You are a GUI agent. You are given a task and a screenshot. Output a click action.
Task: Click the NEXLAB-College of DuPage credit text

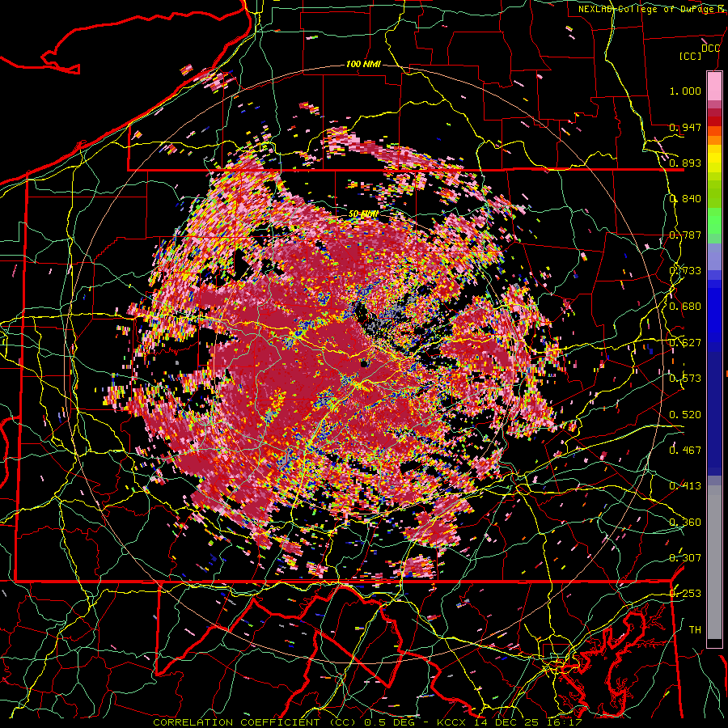[x=653, y=9]
